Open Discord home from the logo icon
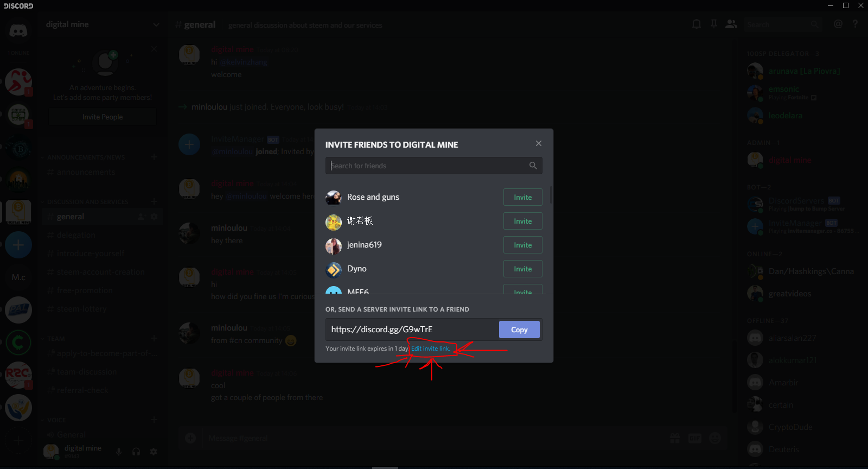The width and height of the screenshot is (868, 469). [18, 31]
